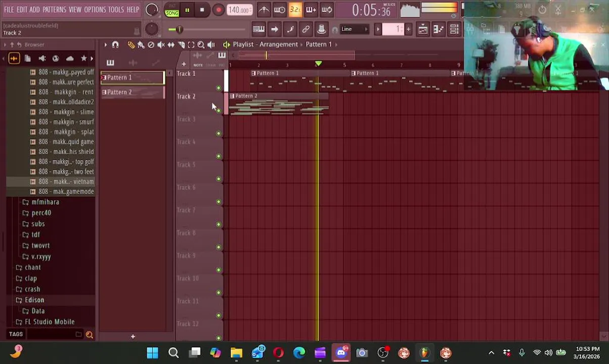Toggle loop recording button
The width and height of the screenshot is (609, 364).
coord(327,10)
